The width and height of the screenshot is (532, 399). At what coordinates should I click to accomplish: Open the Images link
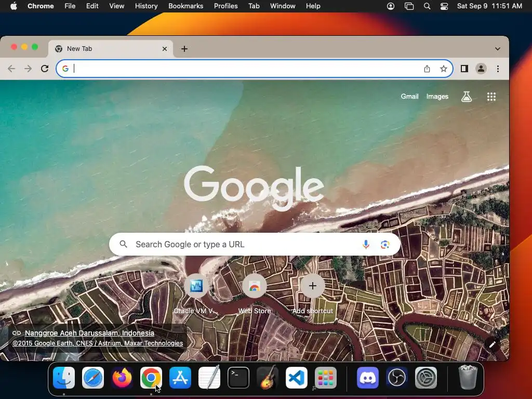(x=437, y=97)
